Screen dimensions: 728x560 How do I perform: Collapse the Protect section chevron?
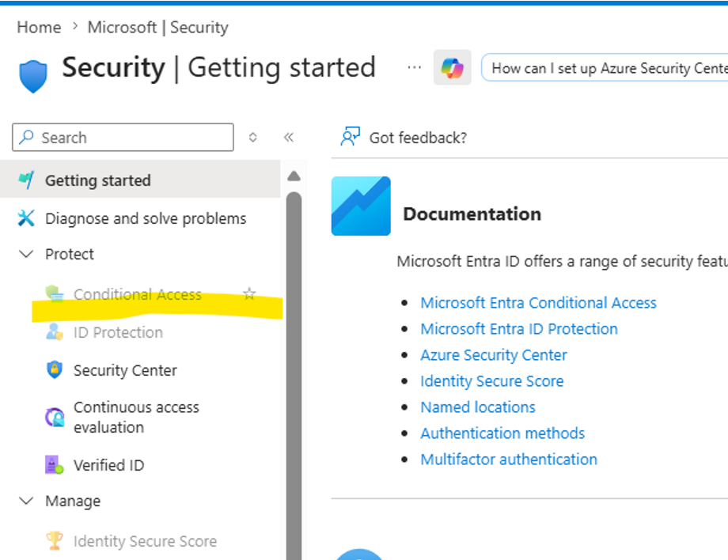tap(26, 254)
